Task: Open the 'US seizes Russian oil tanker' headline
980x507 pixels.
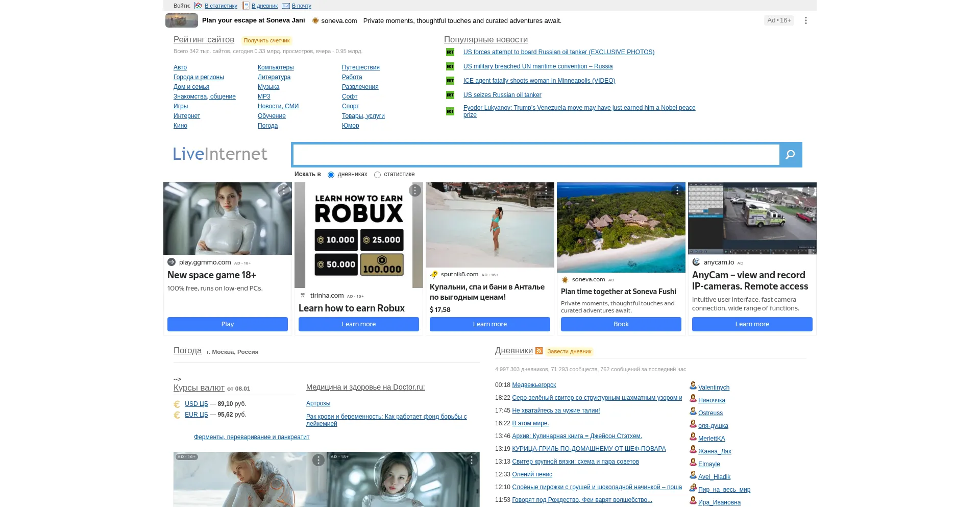Action: tap(502, 95)
